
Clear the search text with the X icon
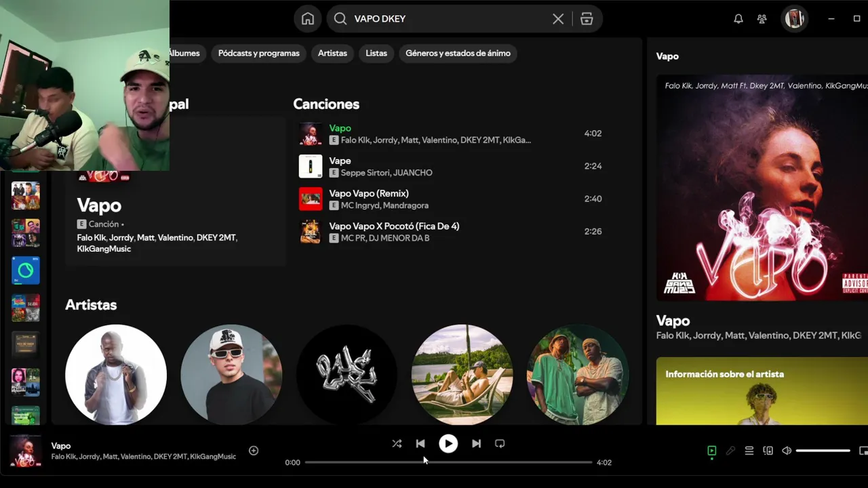(x=558, y=19)
